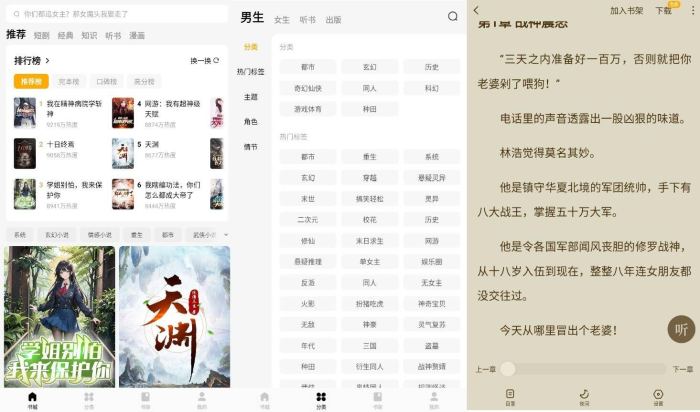
Task: Choose the 穿越 hot tag
Action: (370, 178)
